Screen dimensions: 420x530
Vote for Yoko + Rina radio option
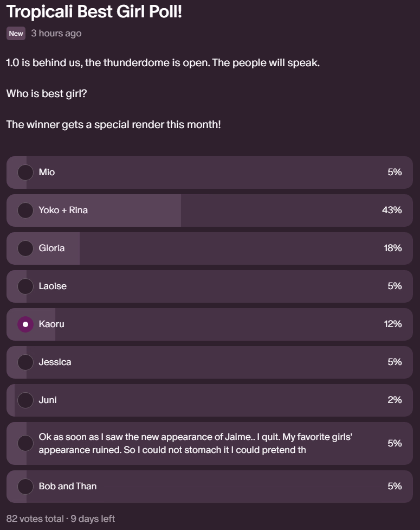(x=25, y=210)
